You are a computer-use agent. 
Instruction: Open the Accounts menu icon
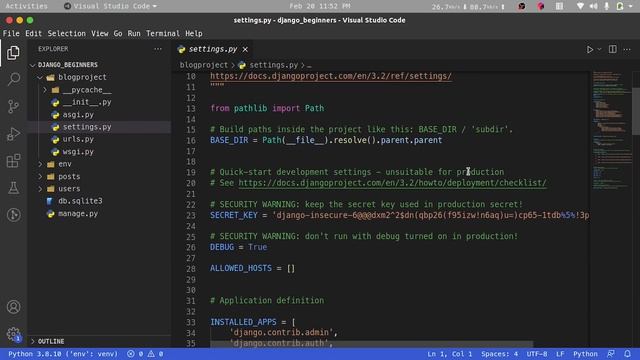(x=13, y=307)
